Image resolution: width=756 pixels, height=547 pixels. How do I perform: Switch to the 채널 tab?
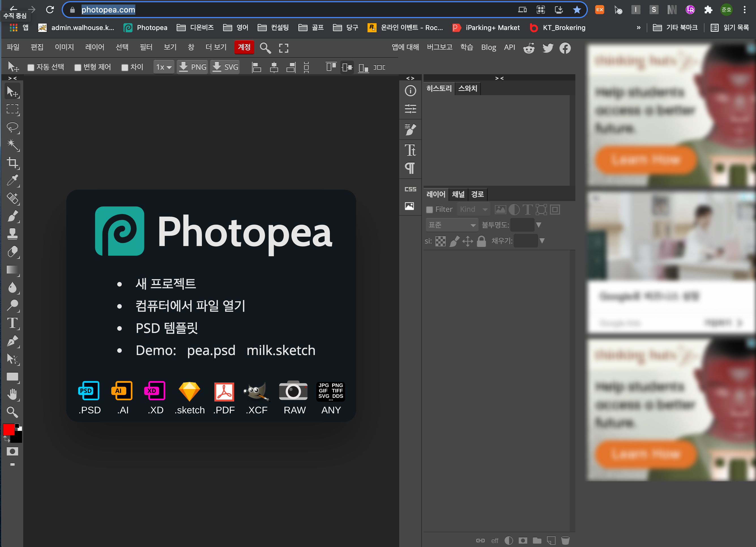(458, 194)
